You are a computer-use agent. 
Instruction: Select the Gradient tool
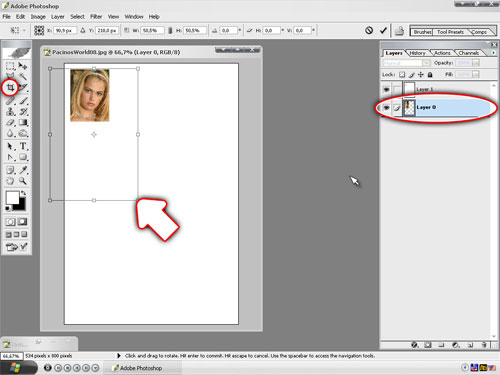23,123
